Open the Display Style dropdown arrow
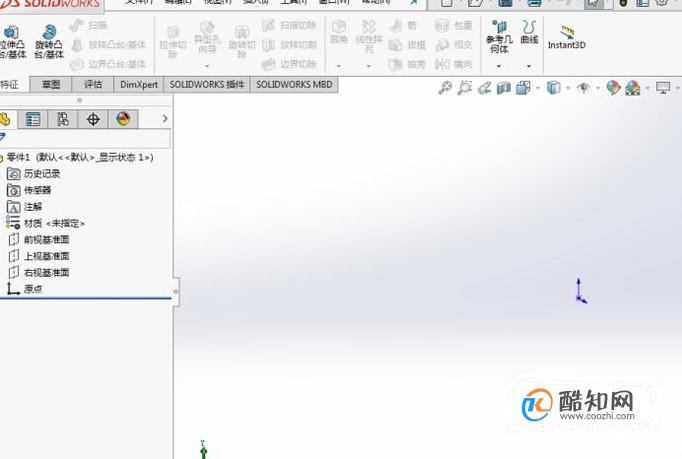Image resolution: width=682 pixels, height=459 pixels. pyautogui.click(x=568, y=88)
